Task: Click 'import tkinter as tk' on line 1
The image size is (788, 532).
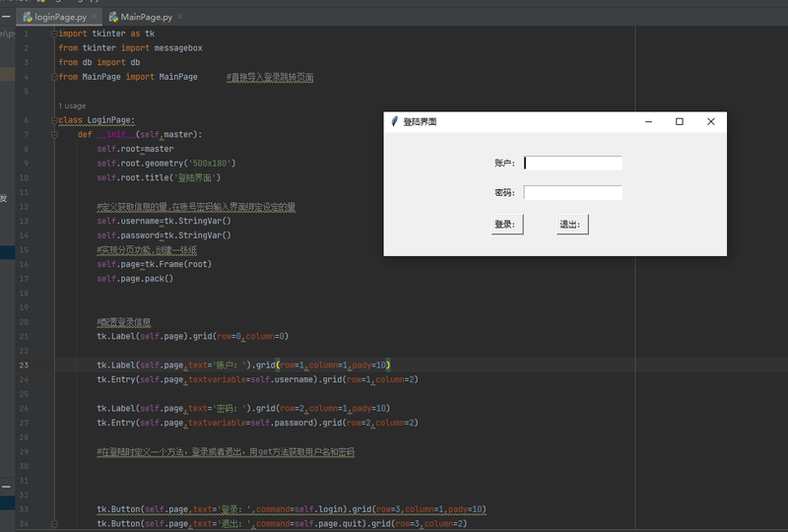Action: click(x=106, y=33)
